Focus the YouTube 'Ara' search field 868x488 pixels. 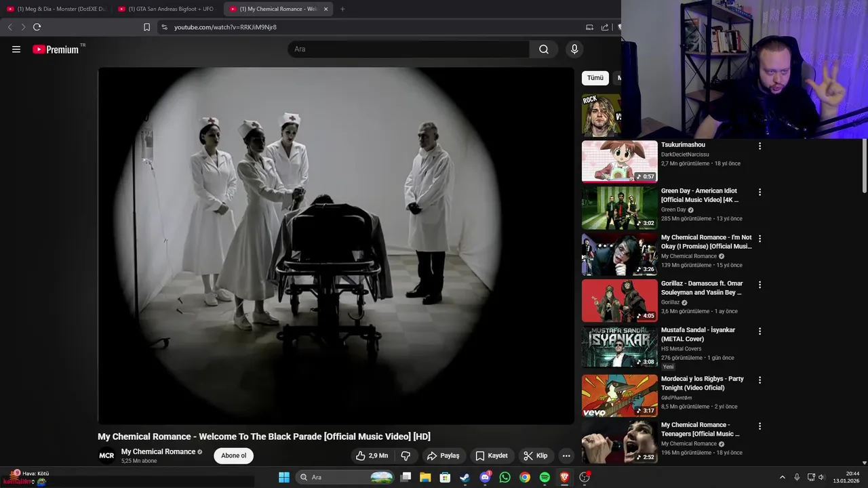408,49
